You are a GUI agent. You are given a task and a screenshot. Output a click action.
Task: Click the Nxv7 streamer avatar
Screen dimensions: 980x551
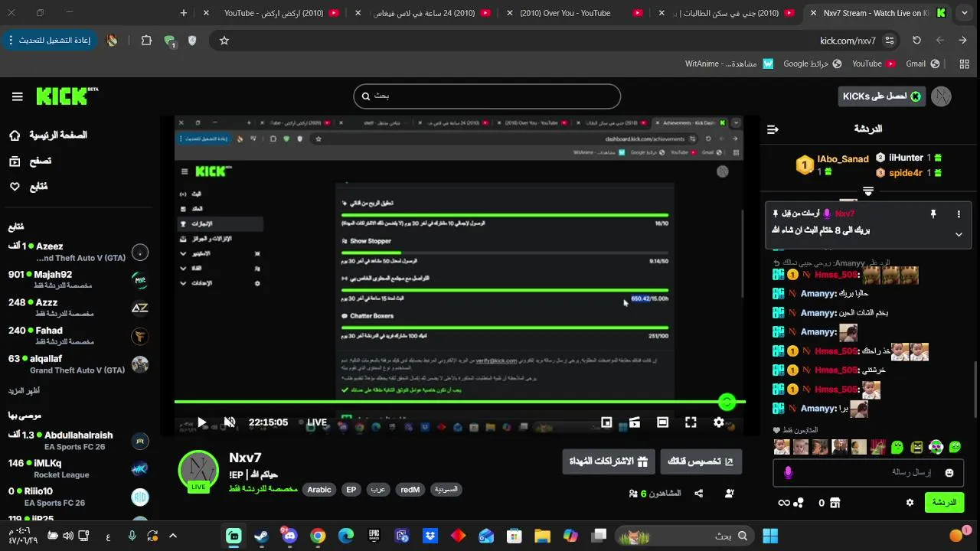click(199, 471)
